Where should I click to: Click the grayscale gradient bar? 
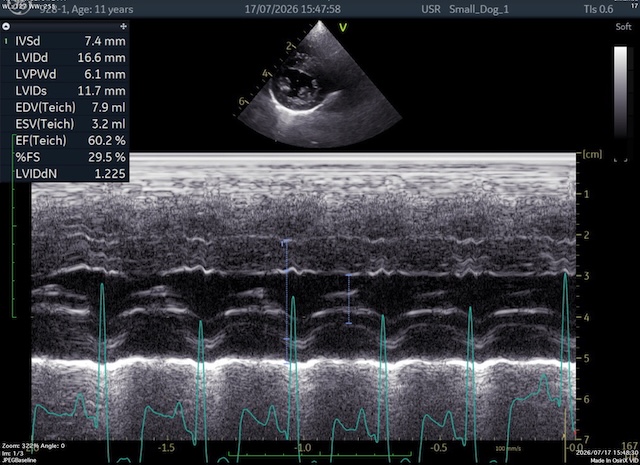tap(620, 93)
